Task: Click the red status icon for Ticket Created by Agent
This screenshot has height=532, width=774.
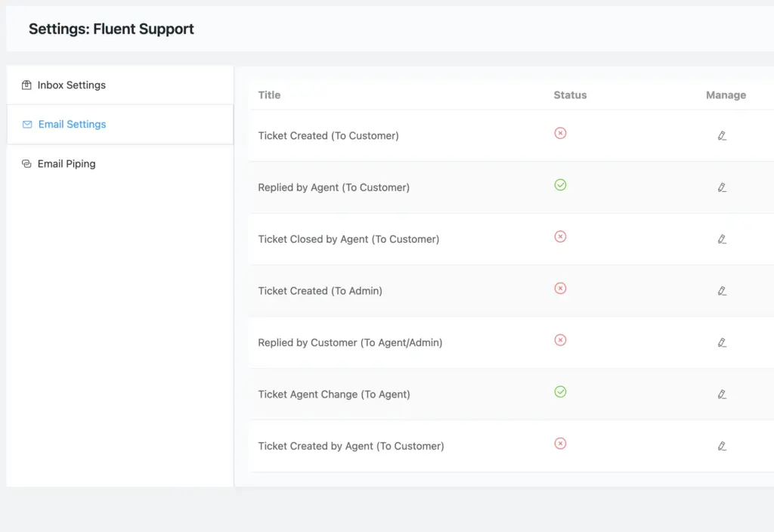Action: click(x=560, y=444)
